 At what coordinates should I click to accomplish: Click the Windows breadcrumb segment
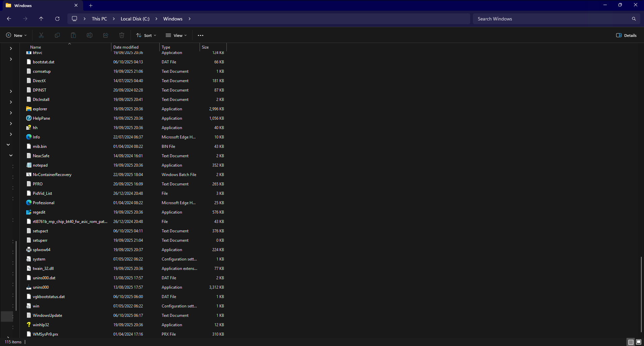[173, 19]
